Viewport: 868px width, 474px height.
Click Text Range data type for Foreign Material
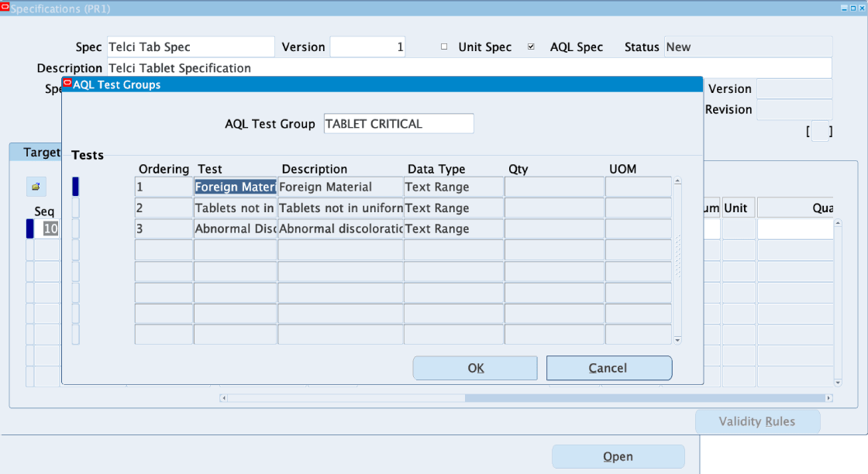click(454, 187)
